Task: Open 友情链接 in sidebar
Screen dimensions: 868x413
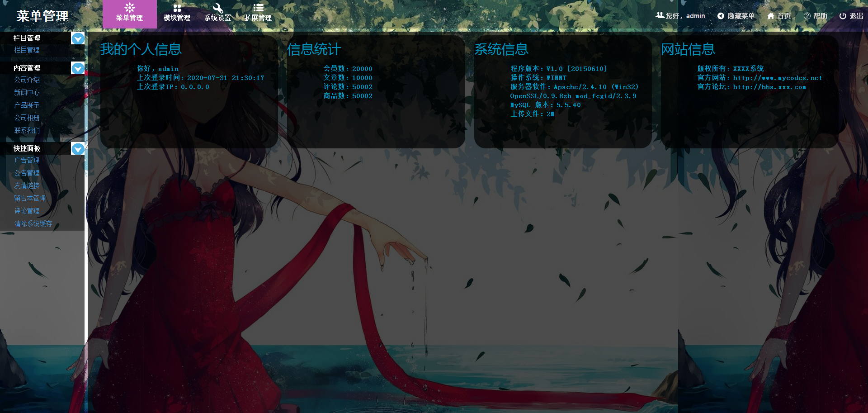Action: coord(27,185)
